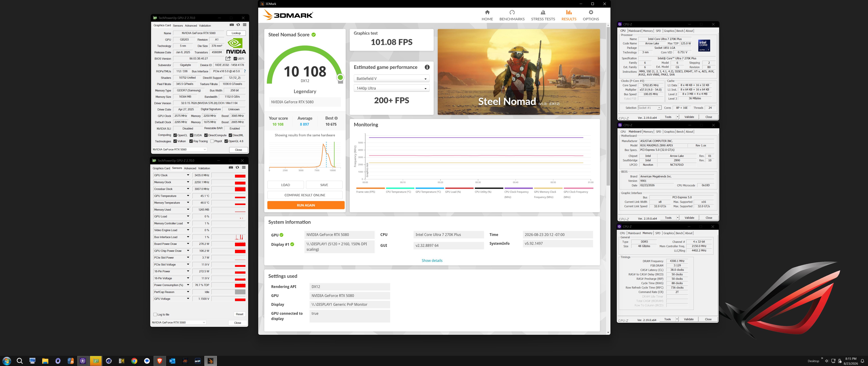Open the Cinebench icon on the taskbar
The height and width of the screenshot is (366, 868).
pos(108,361)
